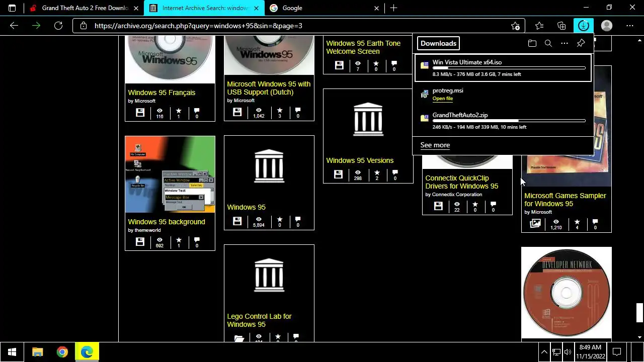This screenshot has height=362, width=644.
Task: Launch Google Chrome from taskbar
Action: [x=62, y=352]
